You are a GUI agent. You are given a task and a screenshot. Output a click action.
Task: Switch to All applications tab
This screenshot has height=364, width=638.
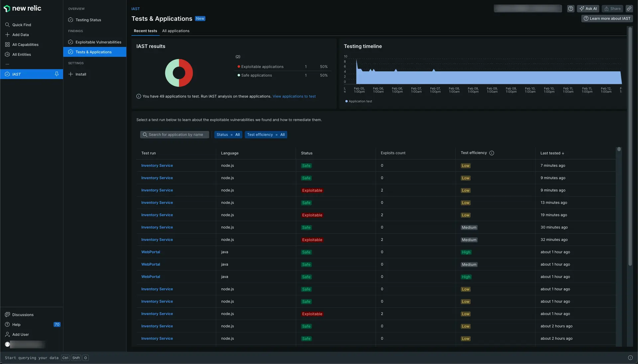176,31
